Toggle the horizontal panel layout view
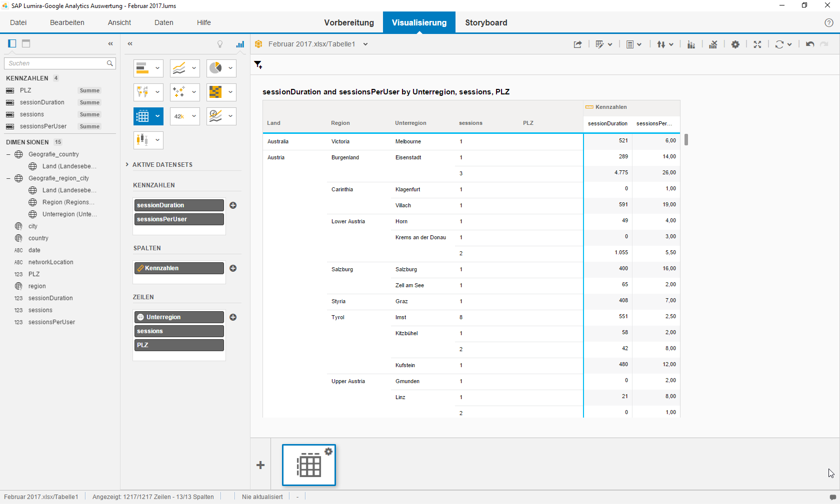 (x=26, y=43)
